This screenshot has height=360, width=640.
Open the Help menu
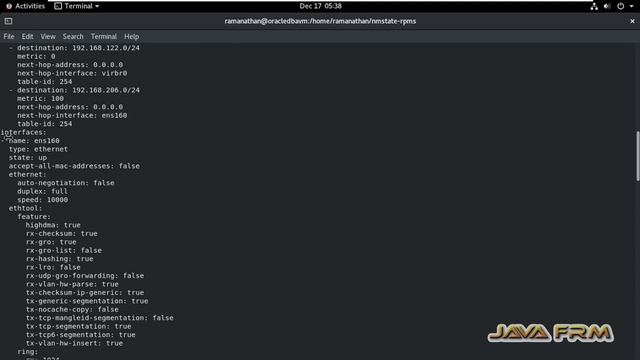click(x=131, y=37)
